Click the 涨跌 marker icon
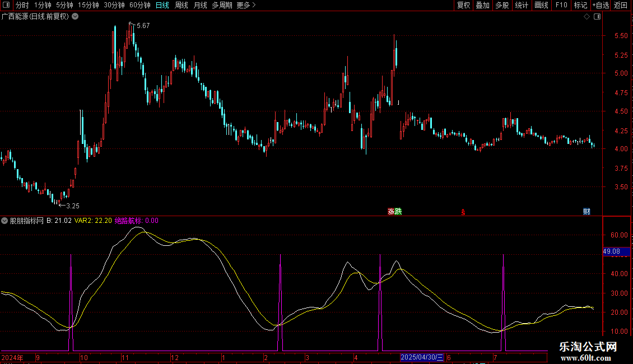This screenshot has width=633, height=364. [x=395, y=211]
